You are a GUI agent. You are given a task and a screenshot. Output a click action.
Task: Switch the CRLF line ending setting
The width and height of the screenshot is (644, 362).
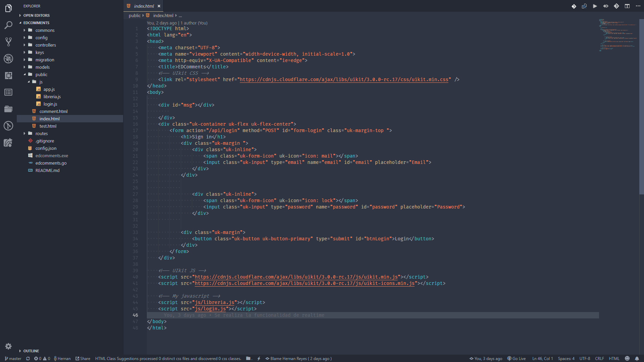pyautogui.click(x=599, y=358)
